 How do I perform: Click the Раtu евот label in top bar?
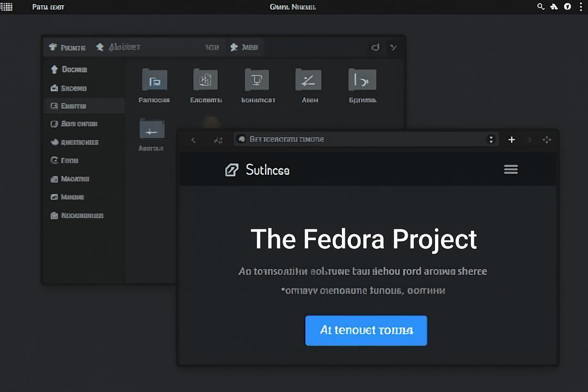tap(48, 7)
